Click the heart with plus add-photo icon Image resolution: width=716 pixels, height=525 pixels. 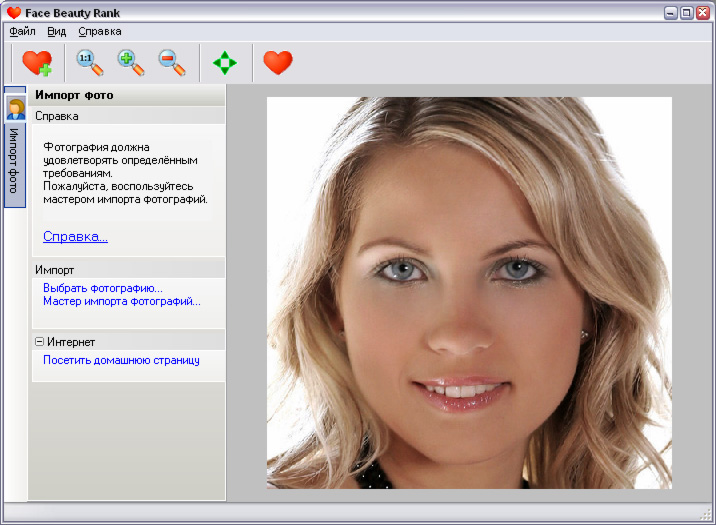[x=37, y=63]
